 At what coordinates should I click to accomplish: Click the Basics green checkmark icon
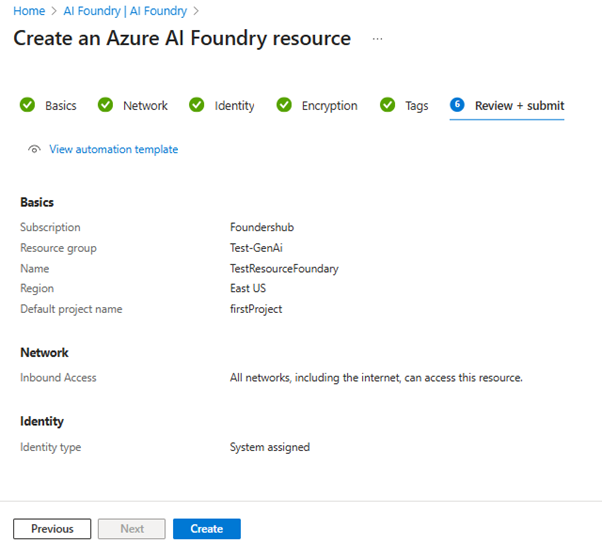coord(27,105)
